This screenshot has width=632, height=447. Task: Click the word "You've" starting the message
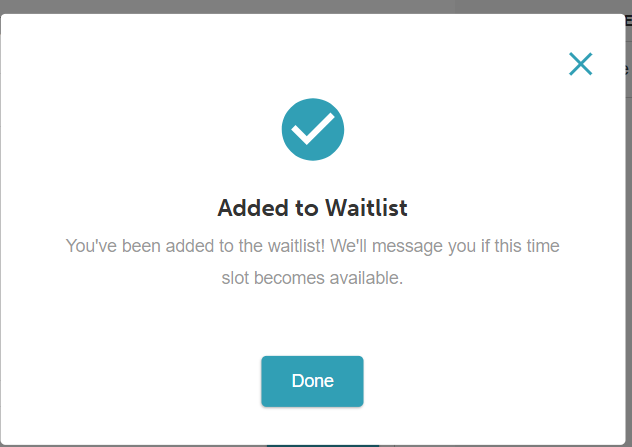91,246
